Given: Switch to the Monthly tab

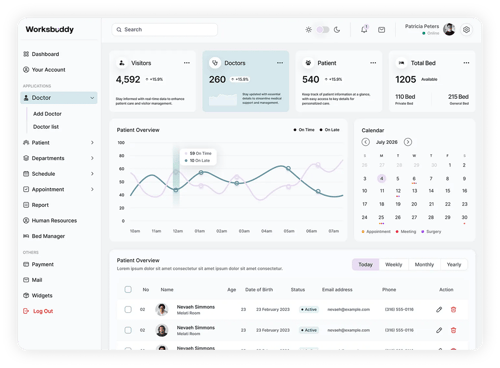Looking at the screenshot, I should (x=424, y=264).
